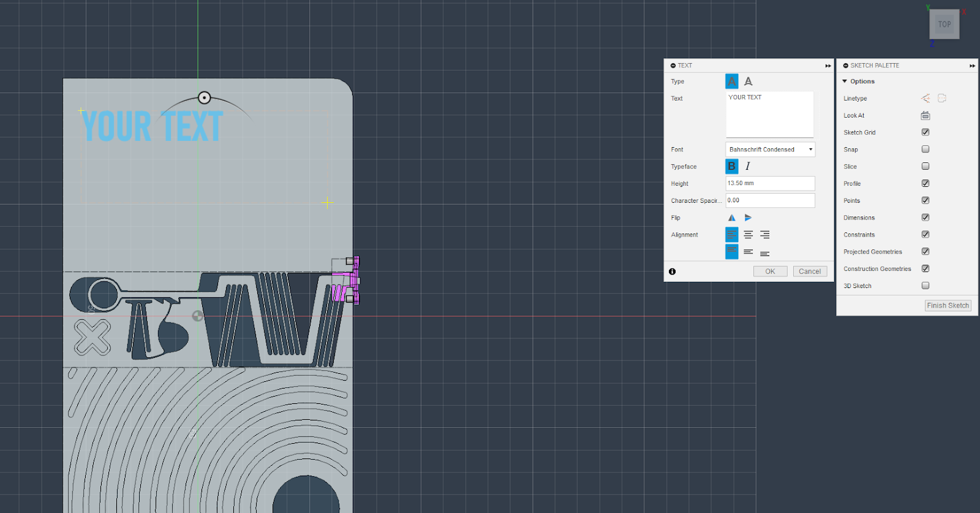Set vertical alignment to middle
This screenshot has height=513, width=980.
748,251
